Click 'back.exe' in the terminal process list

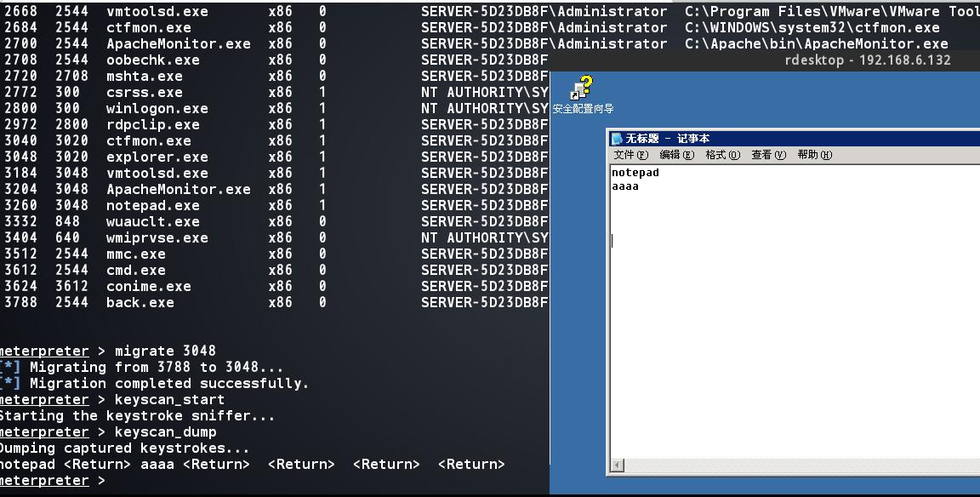(x=140, y=303)
